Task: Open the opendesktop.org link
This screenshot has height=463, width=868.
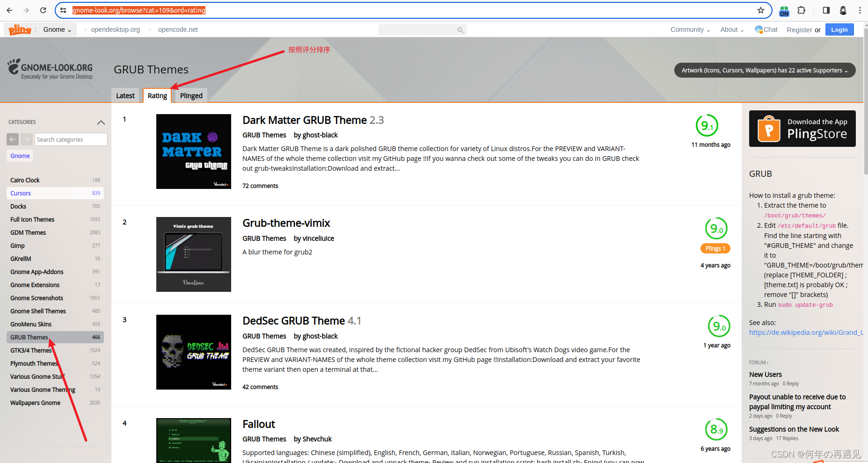Action: 116,29
